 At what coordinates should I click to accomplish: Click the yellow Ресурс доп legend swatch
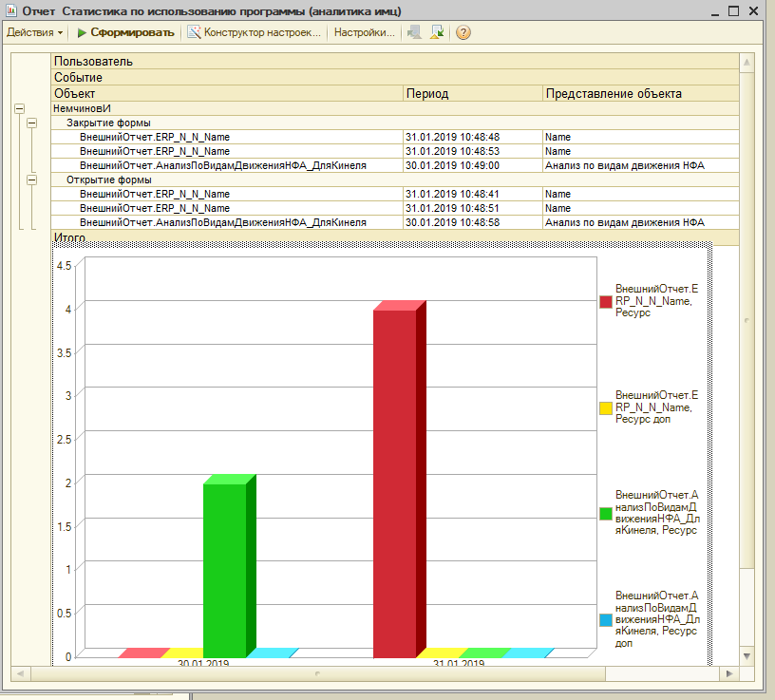coord(605,407)
